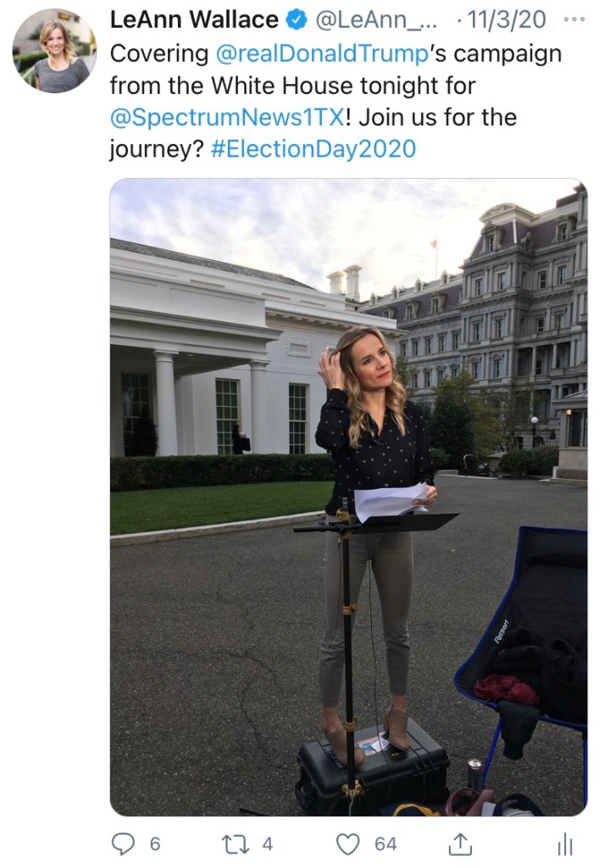Click the retweet count of 4
Image resolution: width=616 pixels, height=868 pixels.
click(x=267, y=843)
